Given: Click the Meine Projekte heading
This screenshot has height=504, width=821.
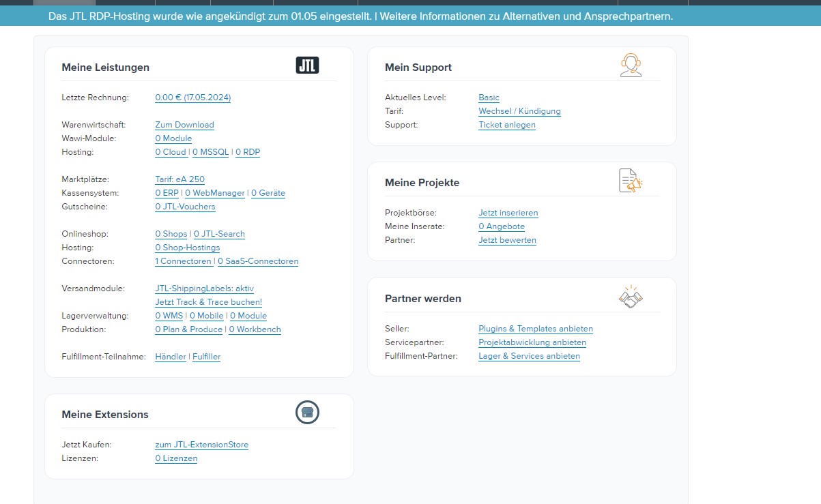Looking at the screenshot, I should 422,183.
